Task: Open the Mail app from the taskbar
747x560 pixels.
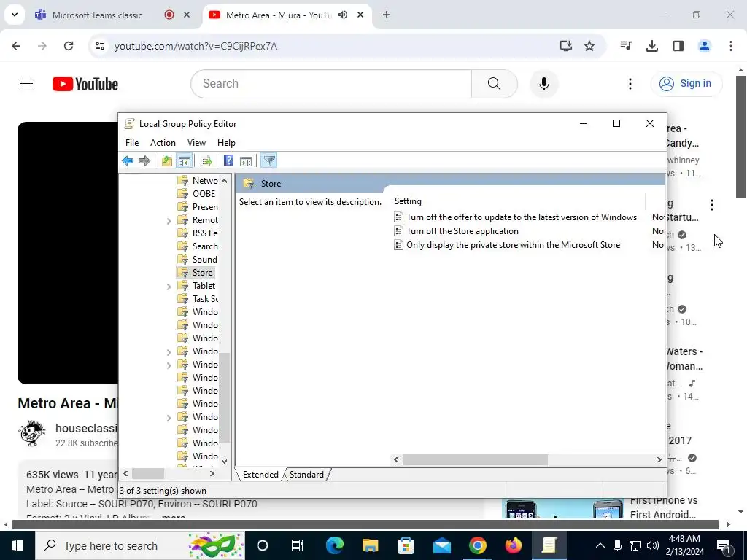Action: [441, 545]
